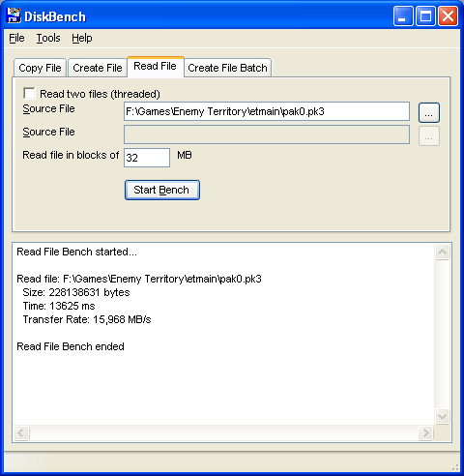Viewport: 464px width, 476px height.
Task: Select the Read File tab
Action: [156, 67]
